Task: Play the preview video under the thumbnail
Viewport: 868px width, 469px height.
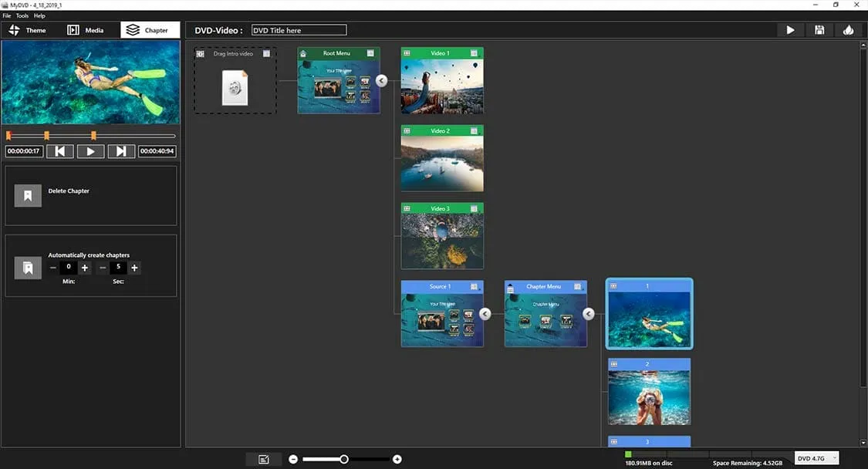Action: 91,151
